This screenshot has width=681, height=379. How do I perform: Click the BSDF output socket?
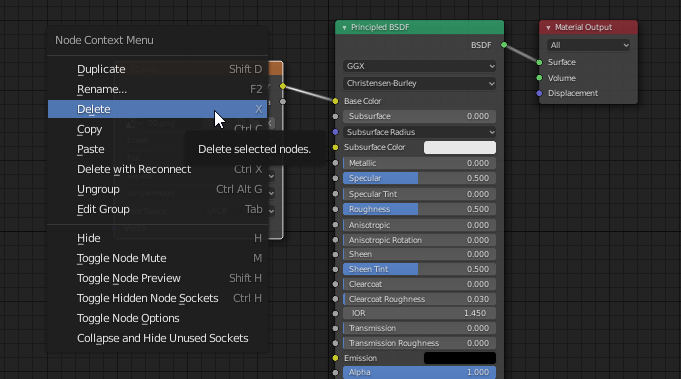[504, 45]
